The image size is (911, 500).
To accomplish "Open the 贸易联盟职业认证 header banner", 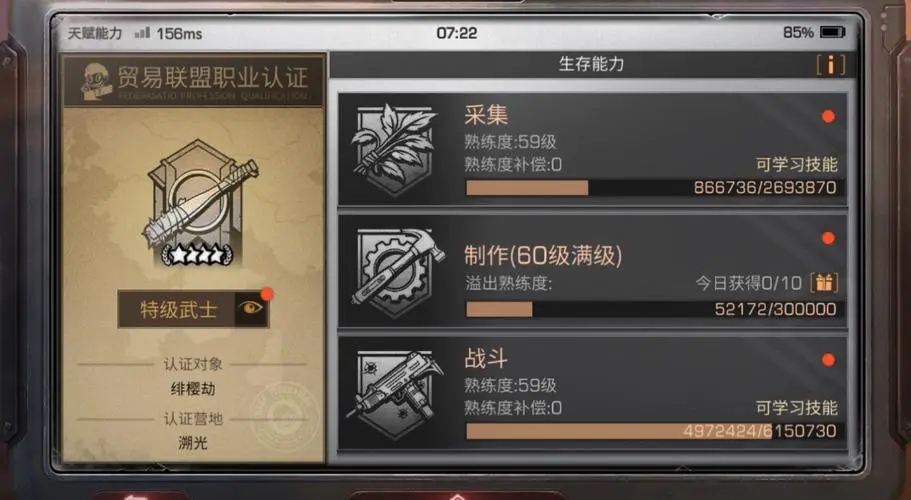I will pyautogui.click(x=193, y=81).
